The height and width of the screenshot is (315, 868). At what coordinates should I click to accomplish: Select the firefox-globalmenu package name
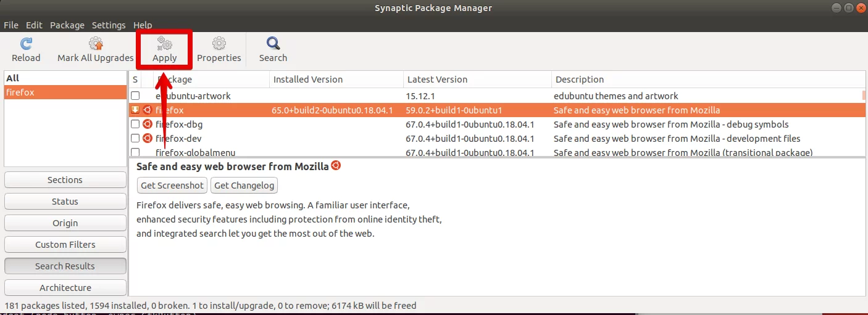click(x=196, y=152)
